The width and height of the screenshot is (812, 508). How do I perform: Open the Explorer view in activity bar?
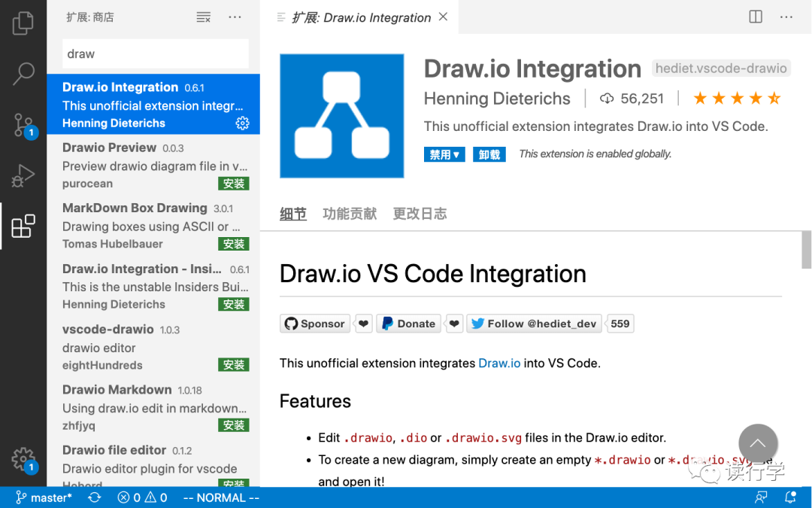click(x=23, y=23)
